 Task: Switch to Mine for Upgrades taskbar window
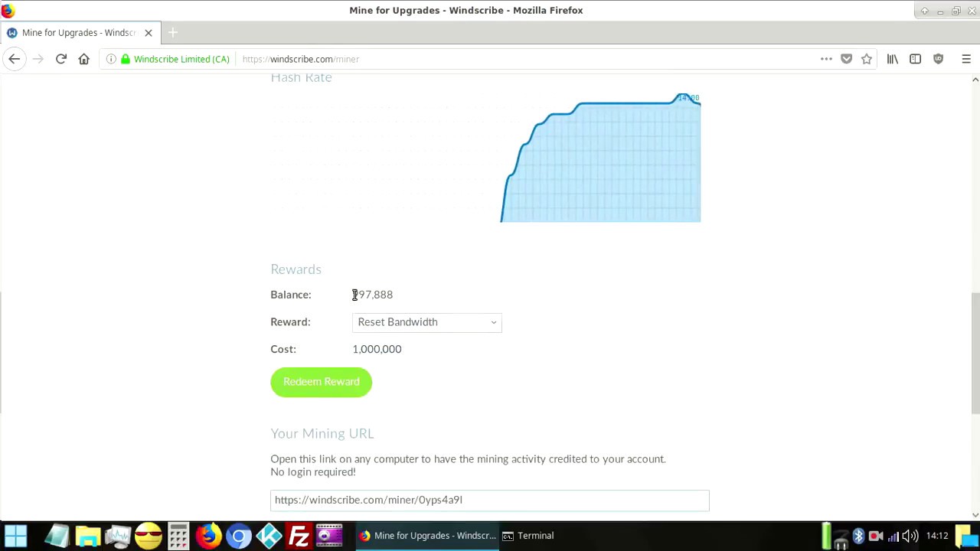[x=427, y=536]
